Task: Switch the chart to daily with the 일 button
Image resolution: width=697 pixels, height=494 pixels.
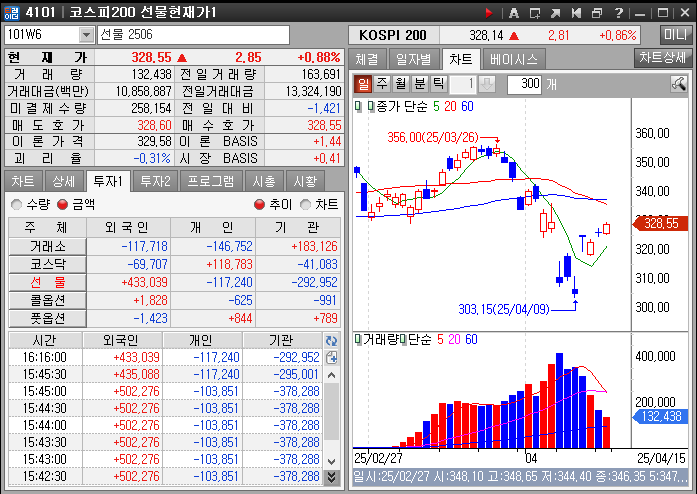Action: pos(363,84)
